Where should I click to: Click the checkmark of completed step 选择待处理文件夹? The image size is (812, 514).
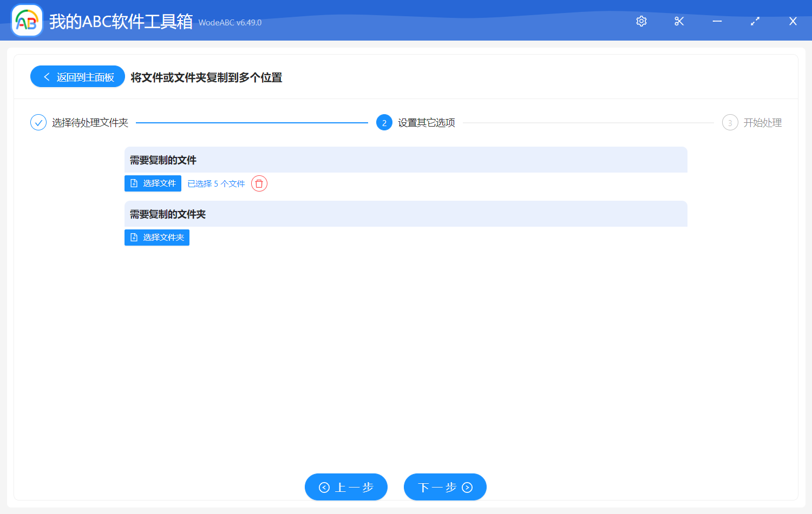tap(37, 122)
